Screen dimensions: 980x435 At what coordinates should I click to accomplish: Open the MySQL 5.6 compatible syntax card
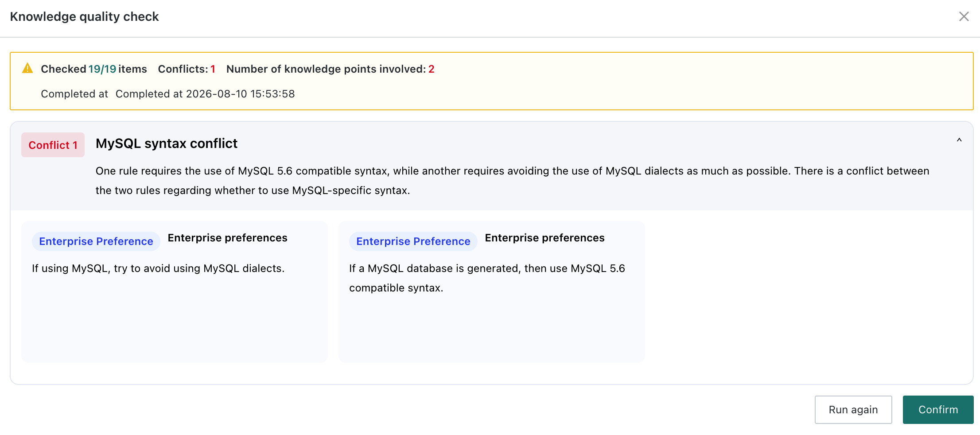click(x=492, y=292)
